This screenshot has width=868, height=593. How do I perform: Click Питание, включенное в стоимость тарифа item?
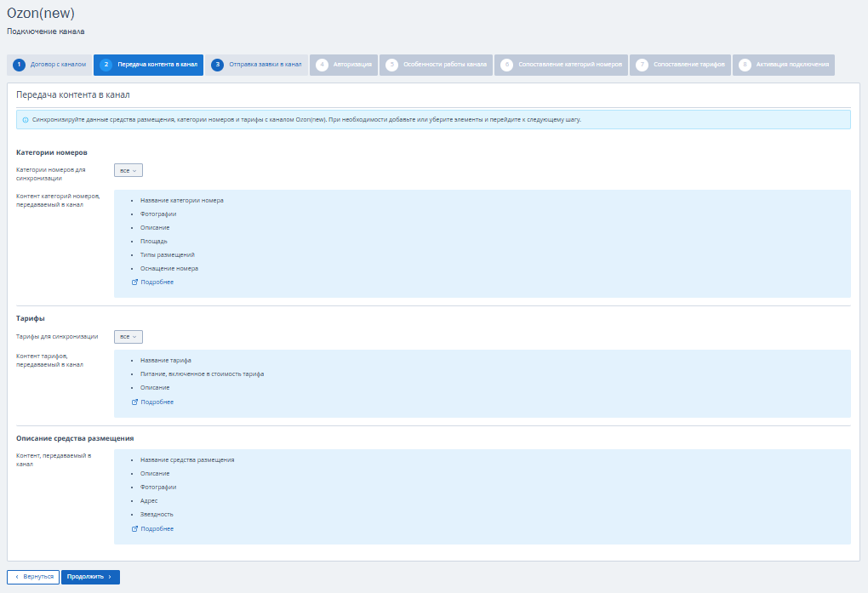(202, 374)
